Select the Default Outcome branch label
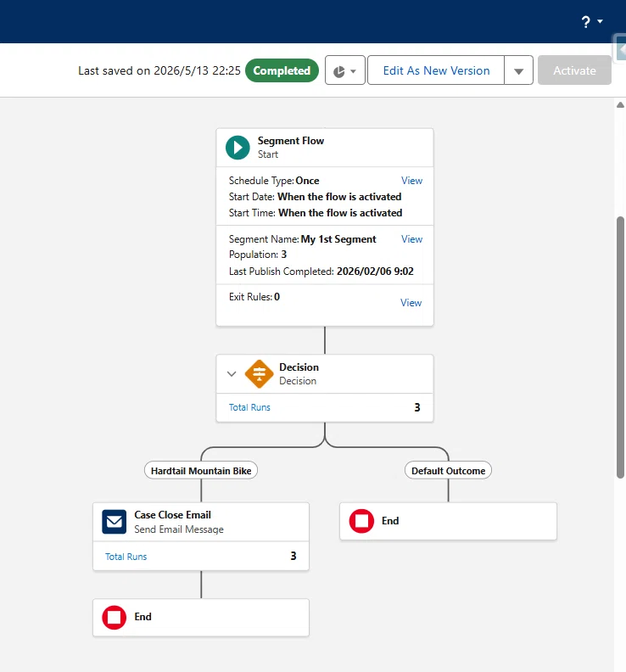This screenshot has height=672, width=626. (448, 471)
